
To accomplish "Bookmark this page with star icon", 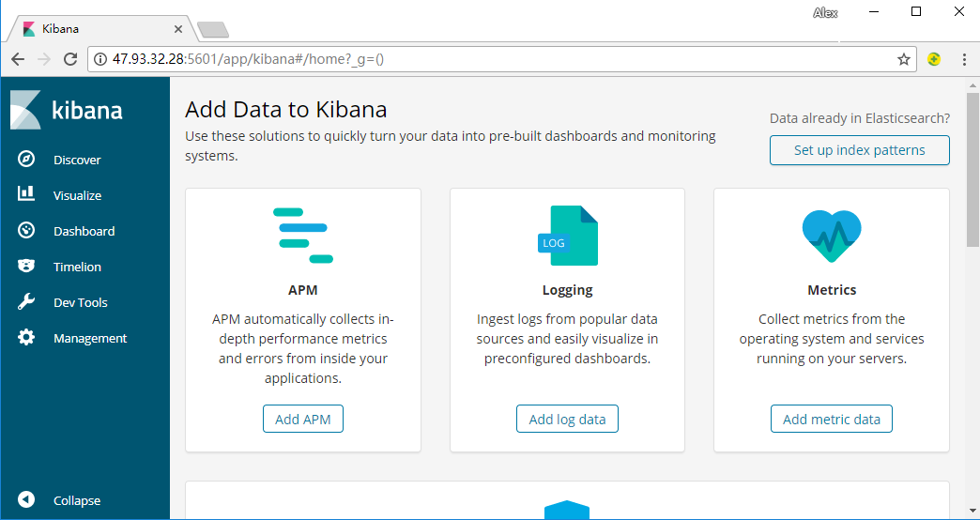I will coord(903,59).
